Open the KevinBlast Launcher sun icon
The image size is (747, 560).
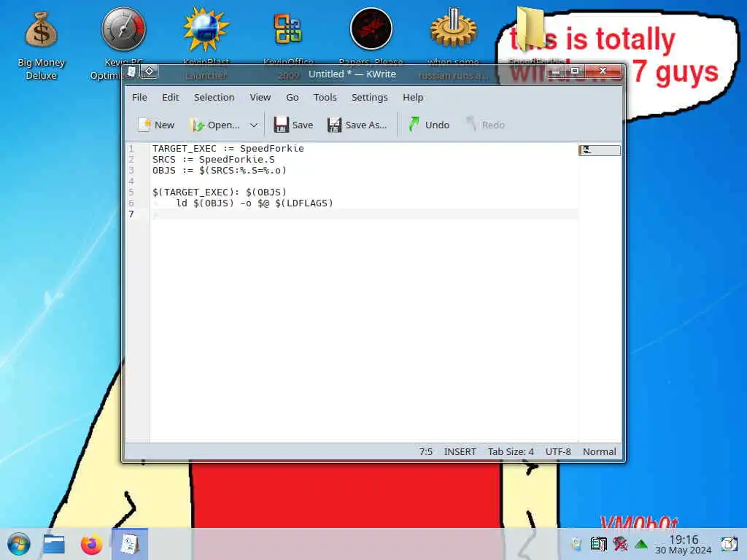(x=206, y=29)
